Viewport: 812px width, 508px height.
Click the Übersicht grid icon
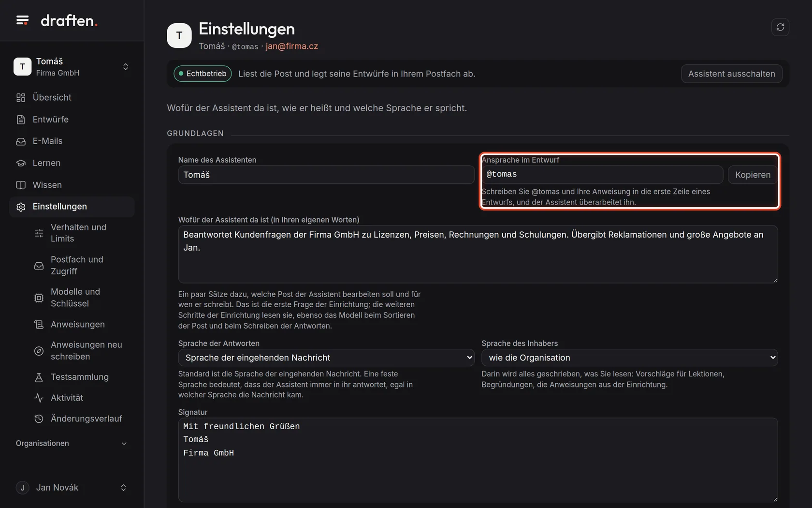(x=21, y=98)
